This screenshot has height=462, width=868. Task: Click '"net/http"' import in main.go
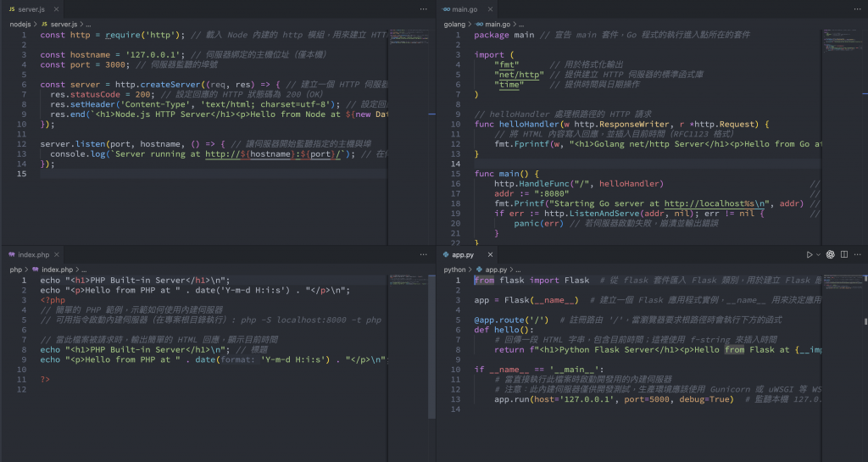[x=520, y=75]
